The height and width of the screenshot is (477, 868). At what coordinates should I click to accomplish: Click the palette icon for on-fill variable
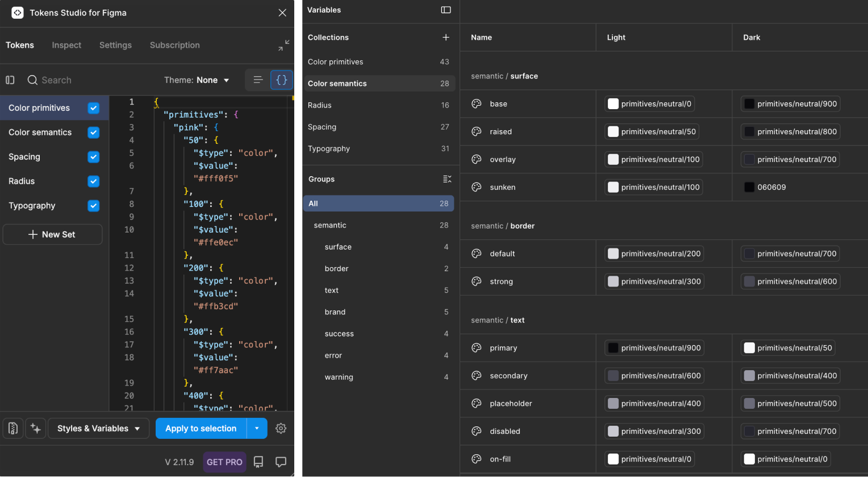pyautogui.click(x=477, y=459)
